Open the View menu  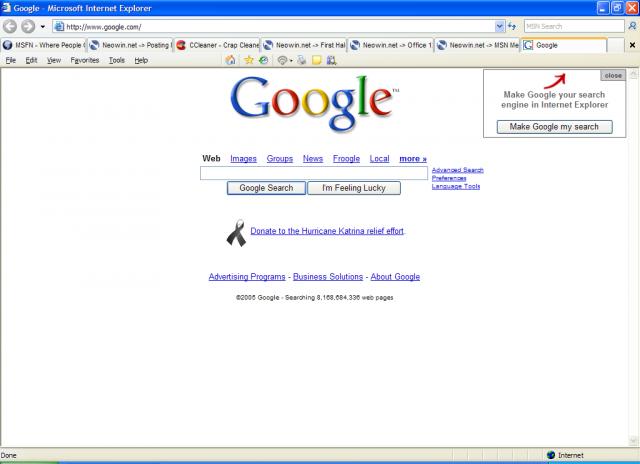click(53, 60)
